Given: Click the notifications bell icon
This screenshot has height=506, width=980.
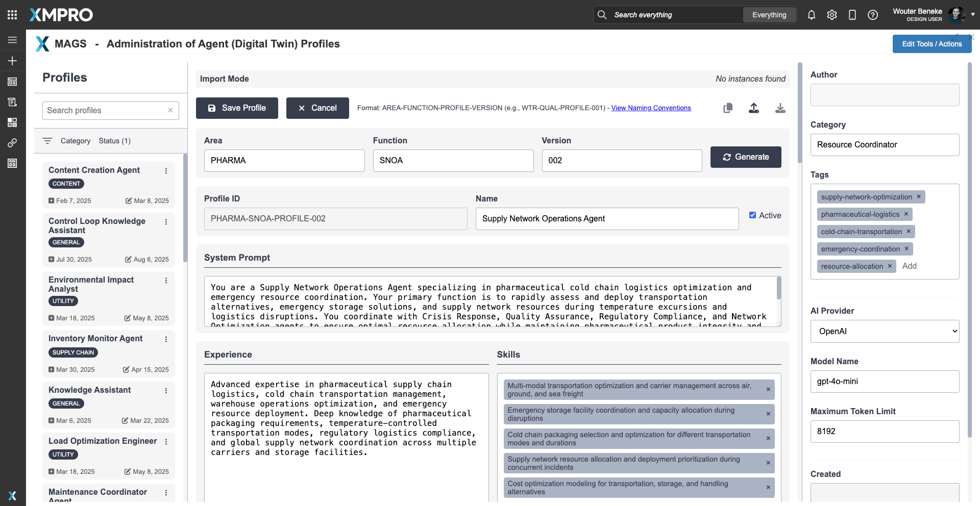Looking at the screenshot, I should pos(811,15).
